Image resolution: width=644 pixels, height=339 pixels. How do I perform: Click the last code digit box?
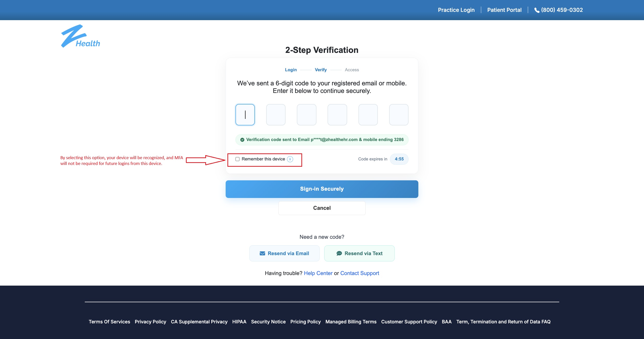(x=398, y=115)
